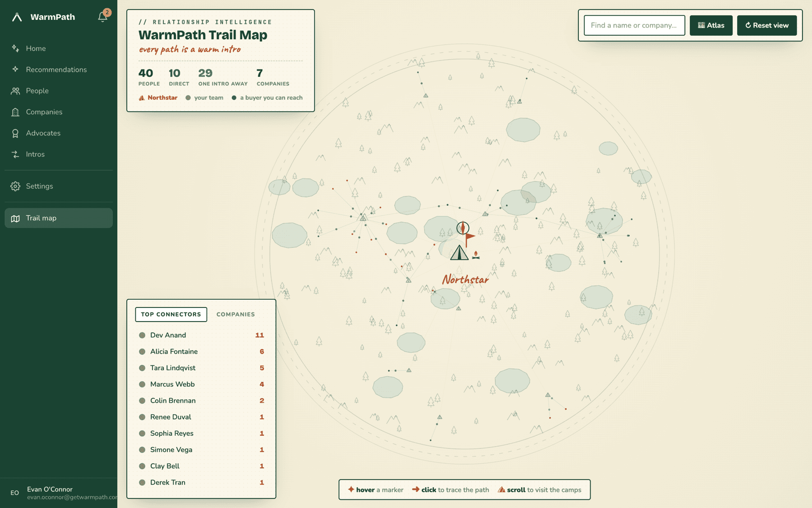
Task: Open the People section
Action: pyautogui.click(x=59, y=91)
